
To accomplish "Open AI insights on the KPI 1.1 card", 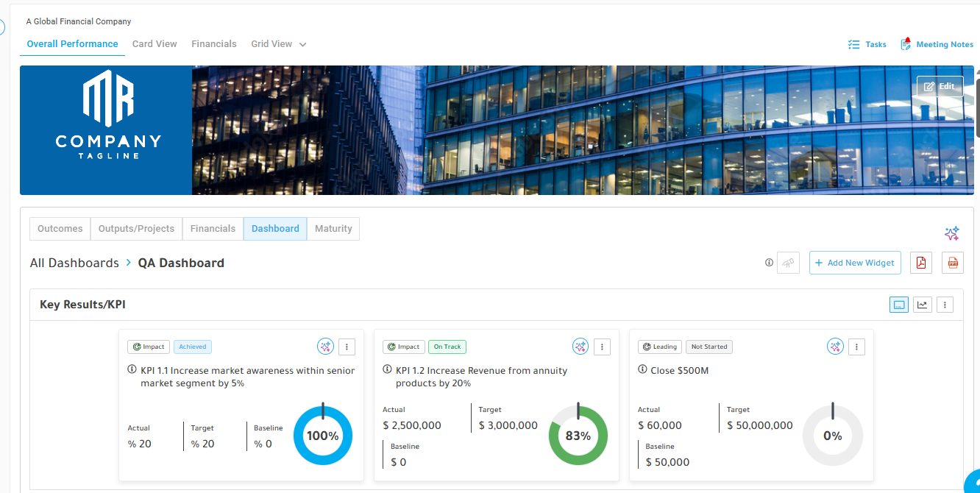I will coord(325,347).
